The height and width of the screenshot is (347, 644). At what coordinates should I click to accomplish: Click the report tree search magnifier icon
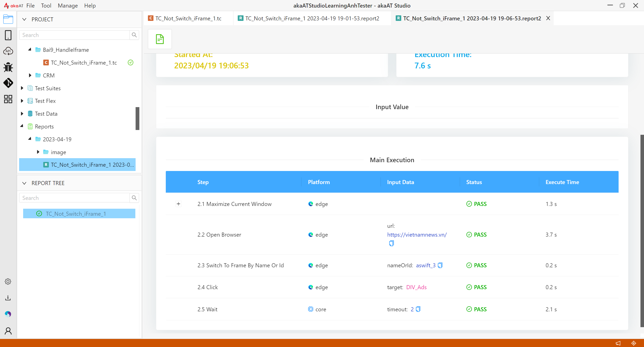pyautogui.click(x=134, y=198)
